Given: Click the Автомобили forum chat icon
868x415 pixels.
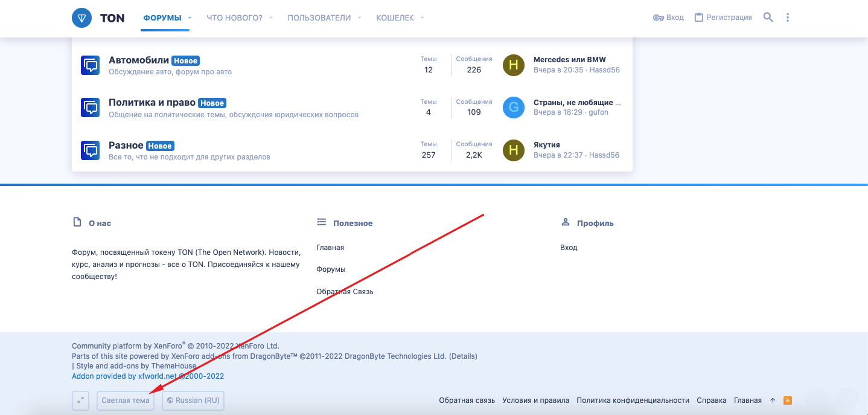Looking at the screenshot, I should [91, 65].
